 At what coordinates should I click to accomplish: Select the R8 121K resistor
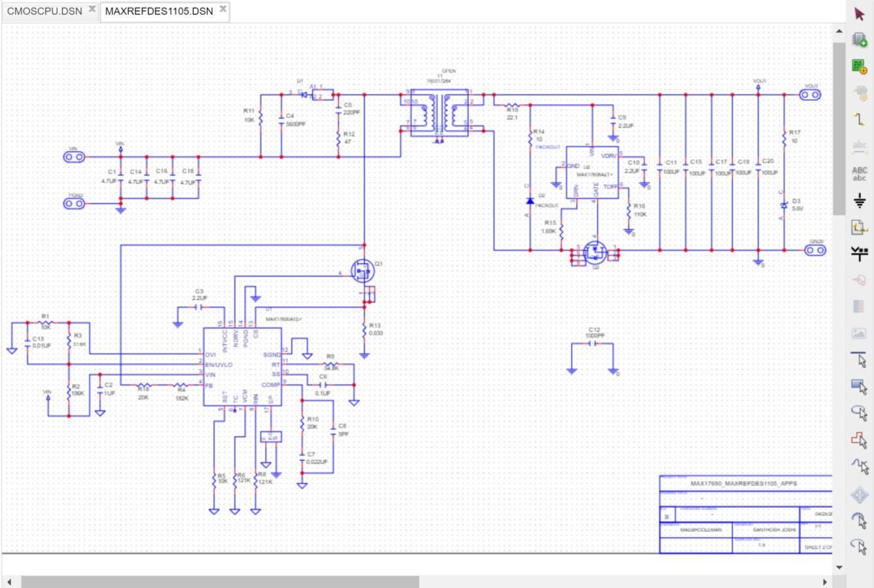[x=256, y=480]
